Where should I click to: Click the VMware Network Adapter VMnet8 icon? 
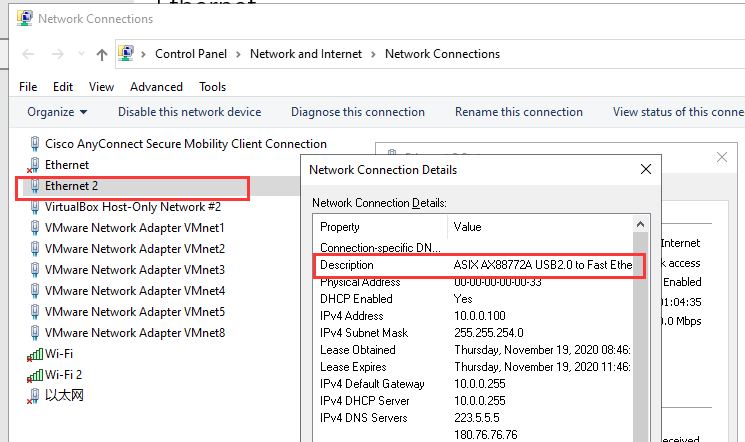point(35,333)
